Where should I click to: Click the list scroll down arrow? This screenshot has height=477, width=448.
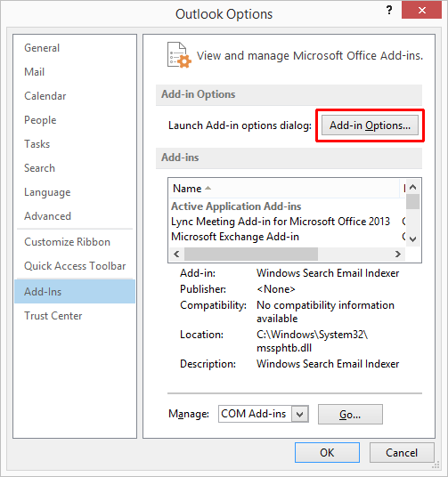click(x=412, y=239)
